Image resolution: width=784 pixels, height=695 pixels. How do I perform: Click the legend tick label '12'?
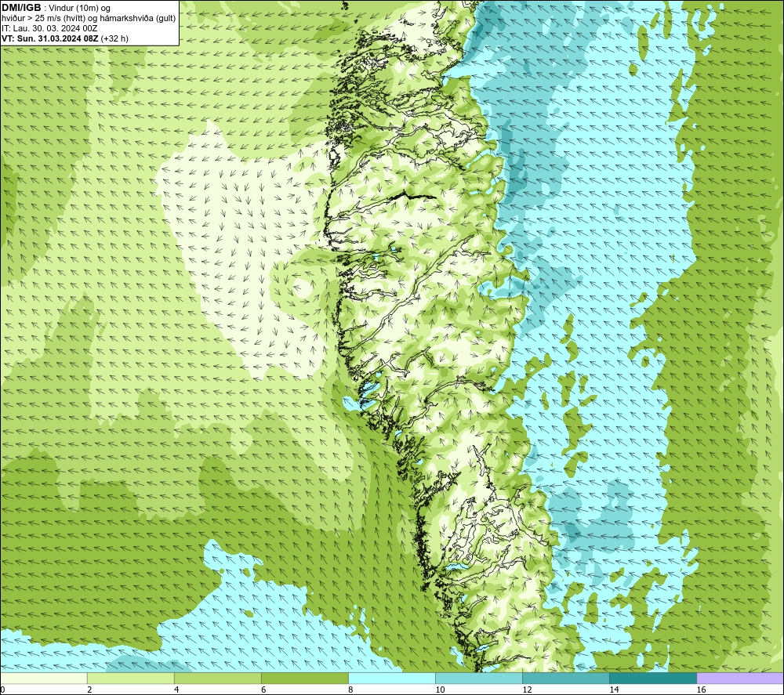527,690
